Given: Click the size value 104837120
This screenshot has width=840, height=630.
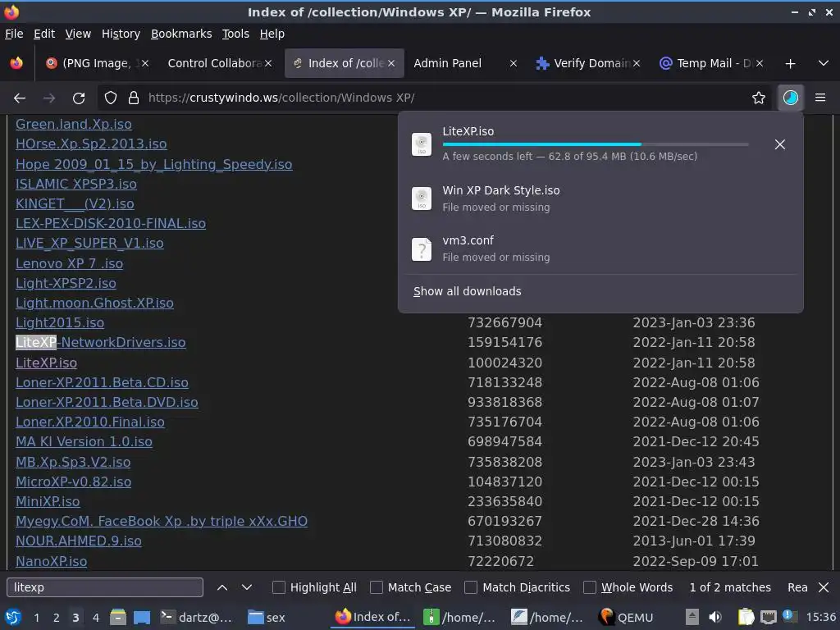Looking at the screenshot, I should click(x=504, y=482).
